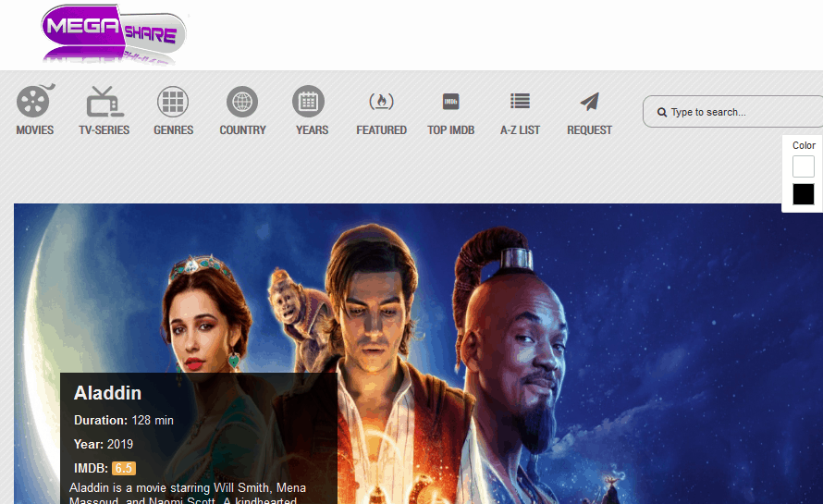The height and width of the screenshot is (504, 823).
Task: Click the search magnifier icon
Action: (x=662, y=112)
